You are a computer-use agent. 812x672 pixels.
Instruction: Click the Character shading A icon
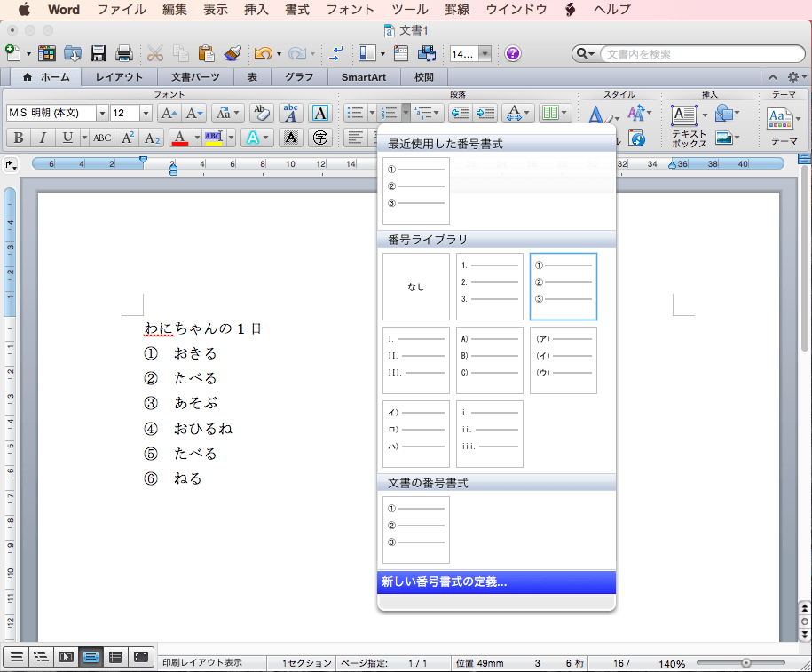(291, 138)
